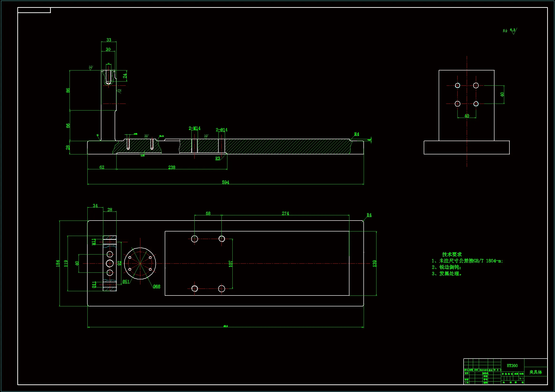Image resolution: width=555 pixels, height=392 pixels.
Task: Select the 发黑处理 technical note line
Action: 447,273
